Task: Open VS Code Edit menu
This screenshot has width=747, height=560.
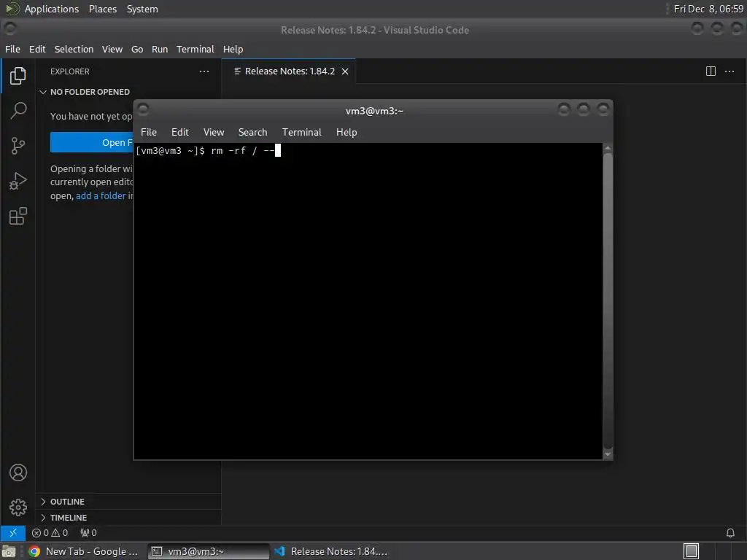Action: click(37, 49)
